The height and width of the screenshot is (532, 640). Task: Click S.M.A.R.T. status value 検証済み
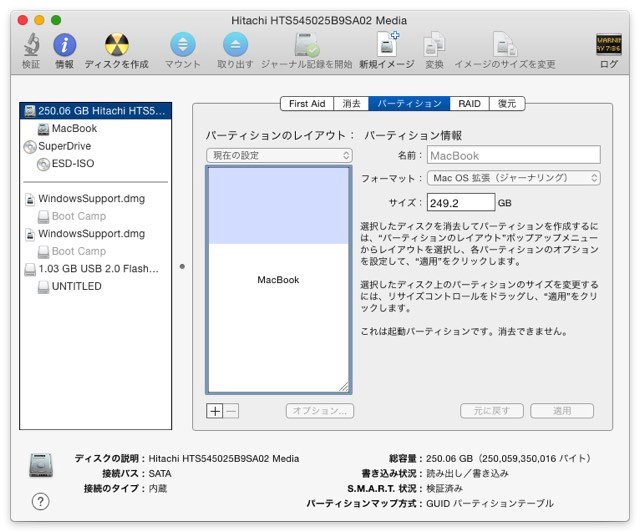(x=444, y=488)
